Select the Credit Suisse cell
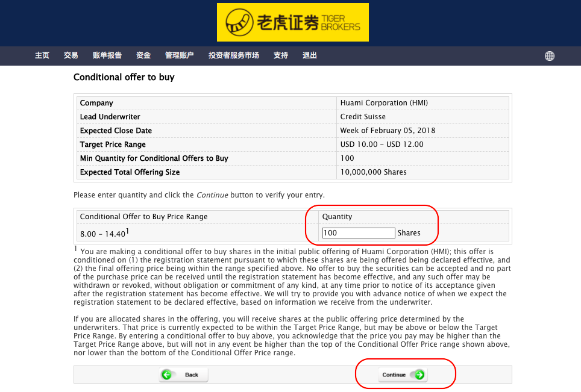Image resolution: width=581 pixels, height=392 pixels. pyautogui.click(x=363, y=117)
